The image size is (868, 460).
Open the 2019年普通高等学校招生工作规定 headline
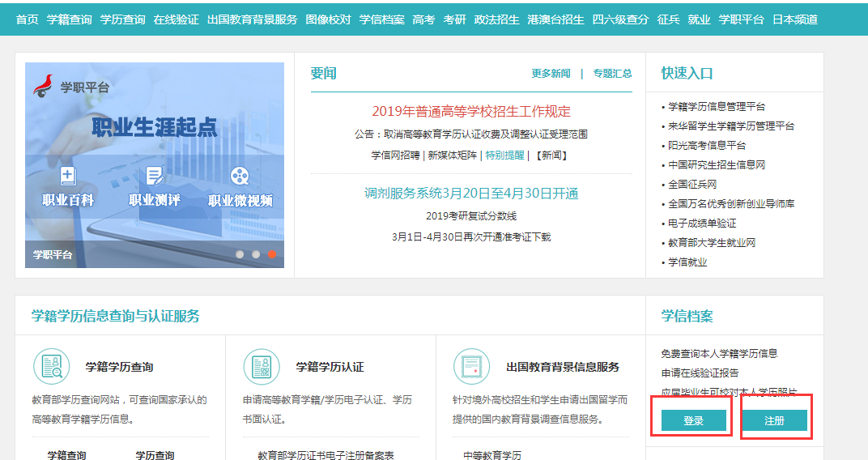pos(471,112)
